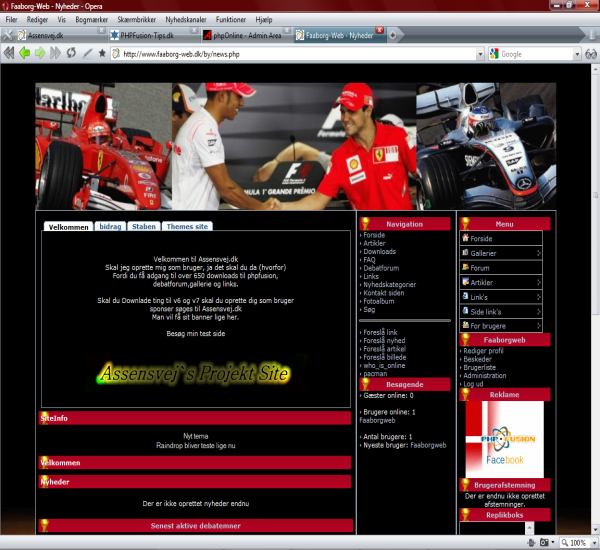The height and width of the screenshot is (550, 600).
Task: Open the search engine dropdown arrow
Action: pyautogui.click(x=577, y=54)
